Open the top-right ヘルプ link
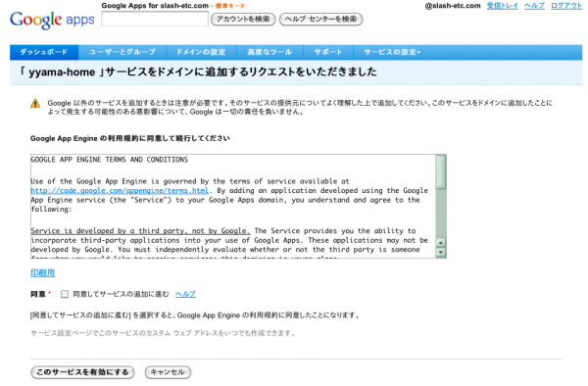This screenshot has width=588, height=386. (534, 6)
